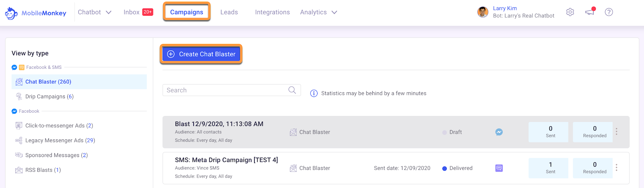
Task: Click Larry Kim's profile avatar
Action: (483, 12)
